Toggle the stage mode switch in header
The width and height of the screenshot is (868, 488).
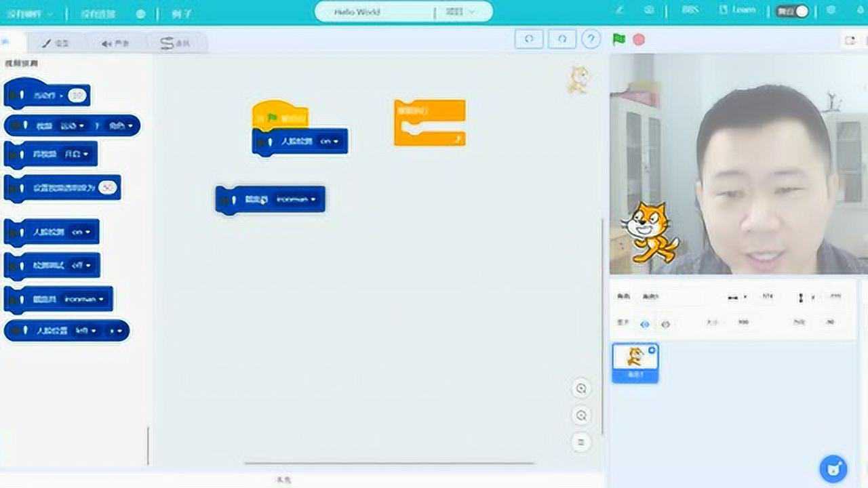tap(793, 12)
